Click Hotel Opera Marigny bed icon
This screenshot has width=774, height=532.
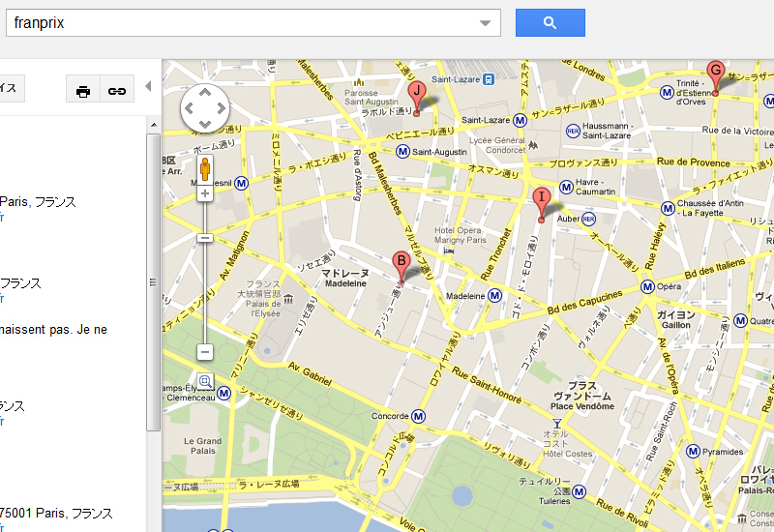(449, 251)
